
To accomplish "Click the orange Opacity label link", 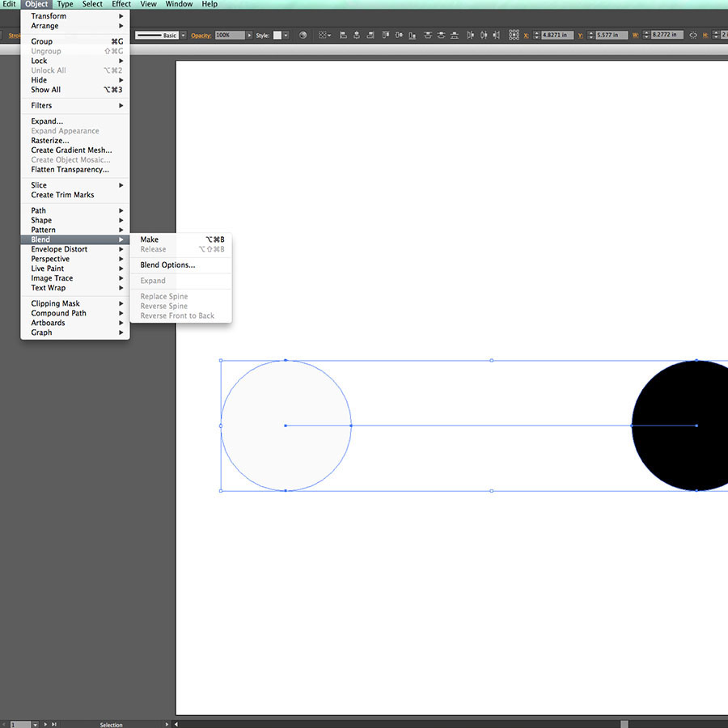I will pos(201,36).
